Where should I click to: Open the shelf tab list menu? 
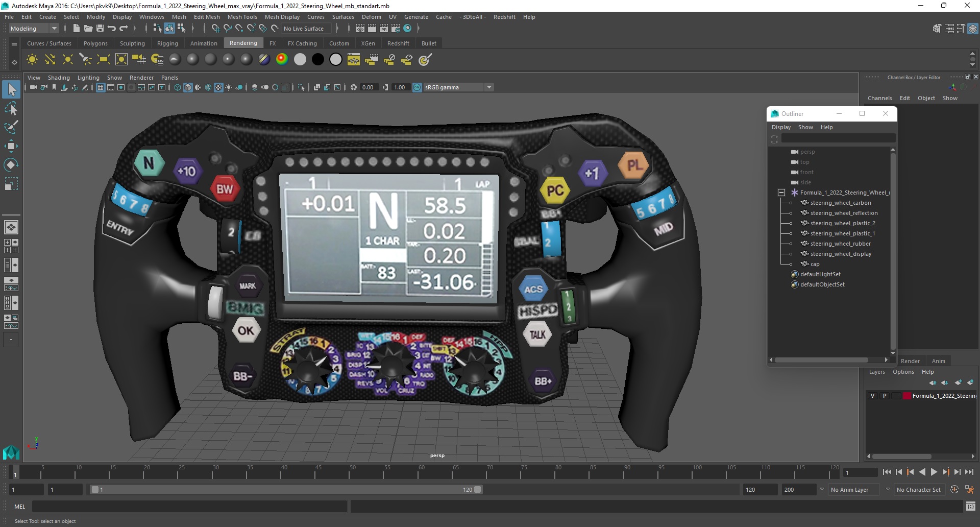pos(14,44)
